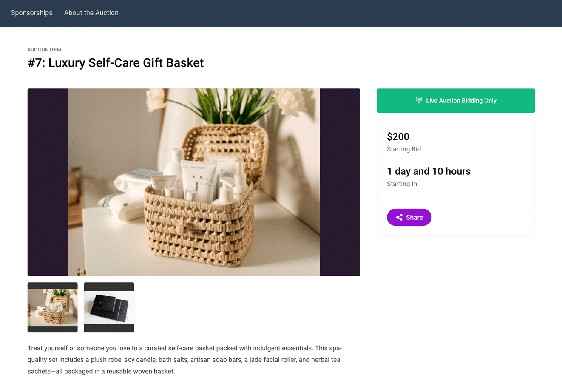Screen dimensions: 562x392
Task: Open the Sponsorships menu item
Action: point(31,13)
